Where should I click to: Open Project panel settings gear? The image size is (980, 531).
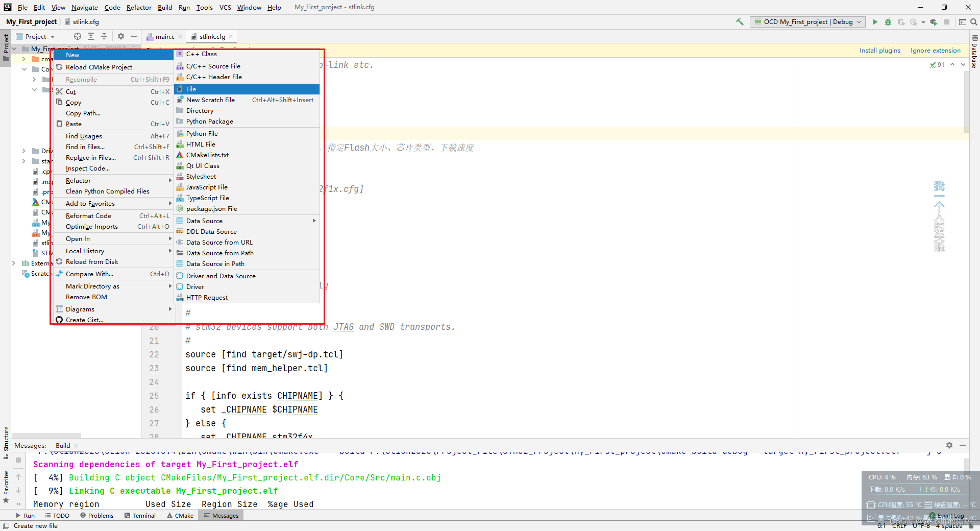[x=121, y=36]
